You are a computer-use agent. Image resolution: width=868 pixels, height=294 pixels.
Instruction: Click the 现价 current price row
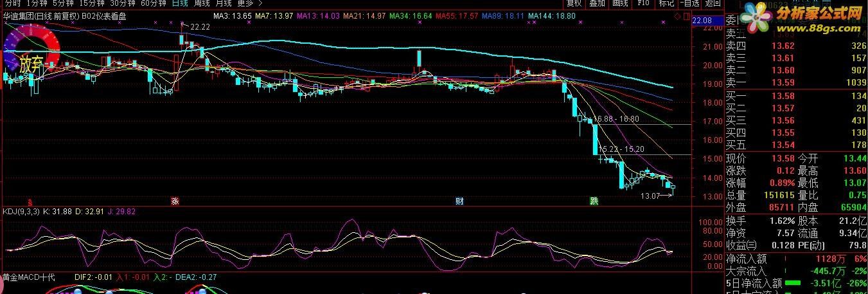[761, 158]
